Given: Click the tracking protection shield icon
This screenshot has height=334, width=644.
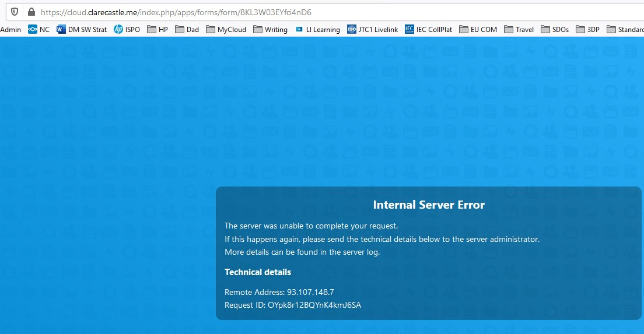Looking at the screenshot, I should point(15,12).
